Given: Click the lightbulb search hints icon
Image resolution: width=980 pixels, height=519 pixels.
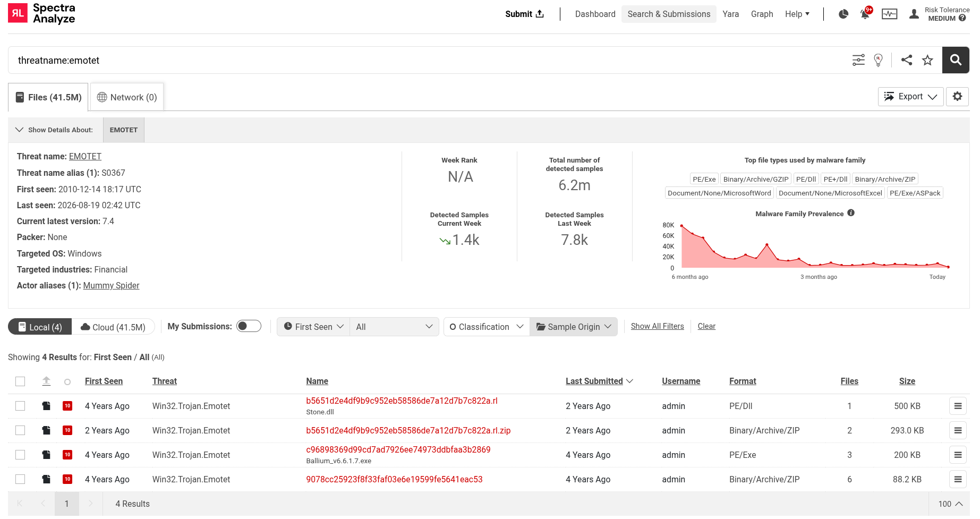Looking at the screenshot, I should [x=878, y=60].
